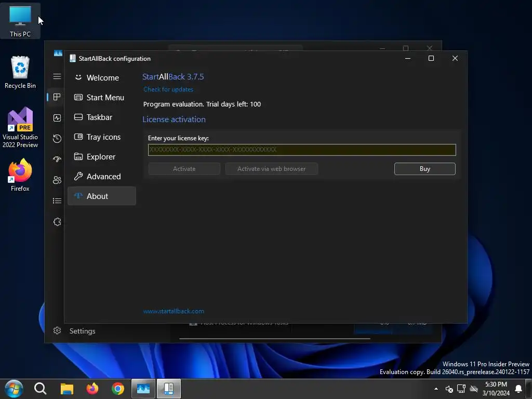Image resolution: width=532 pixels, height=399 pixels.
Task: Select Task Manager App history icon
Action: (57, 138)
